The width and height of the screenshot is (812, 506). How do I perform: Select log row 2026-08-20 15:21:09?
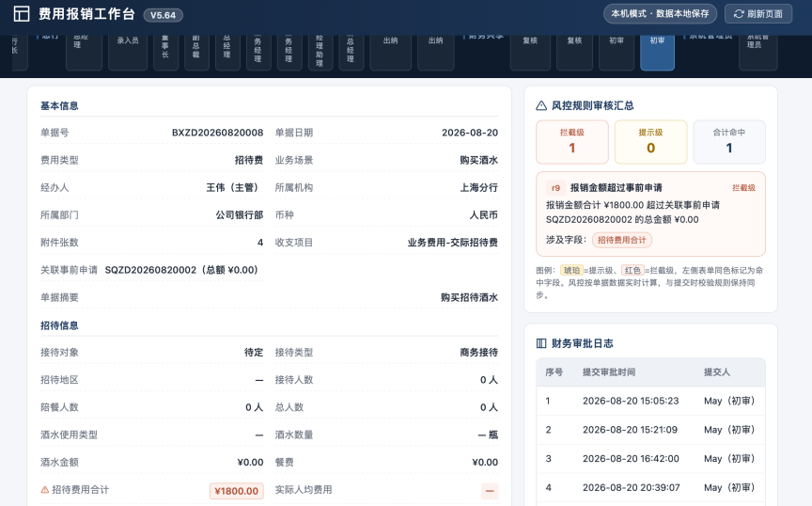coord(650,430)
